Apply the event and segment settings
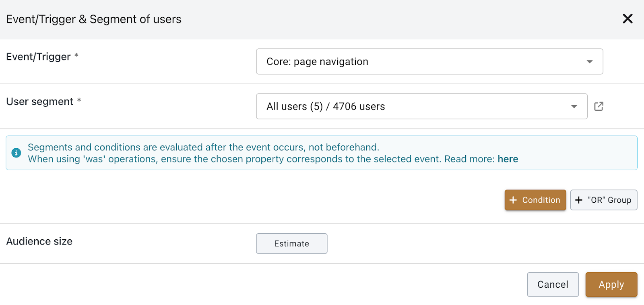Screen dimensions: 644x305 coord(611,284)
